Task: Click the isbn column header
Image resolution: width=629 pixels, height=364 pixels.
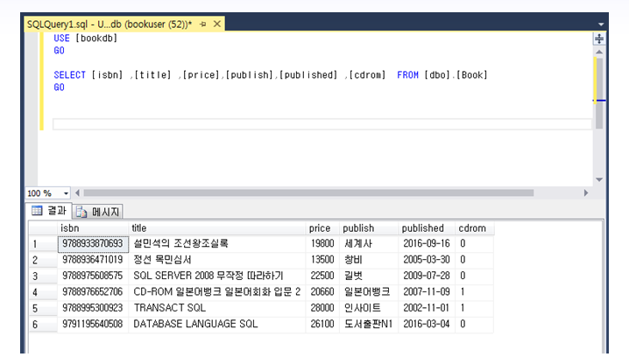Action: click(x=93, y=228)
